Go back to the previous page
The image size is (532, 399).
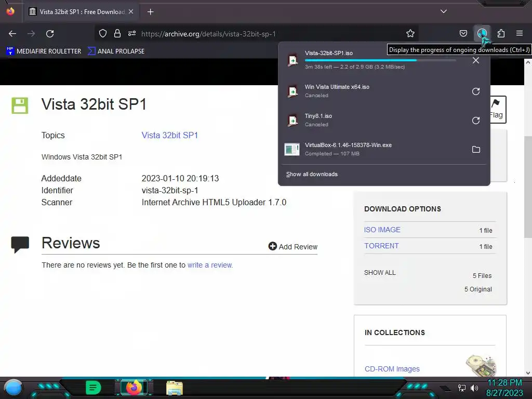12,34
